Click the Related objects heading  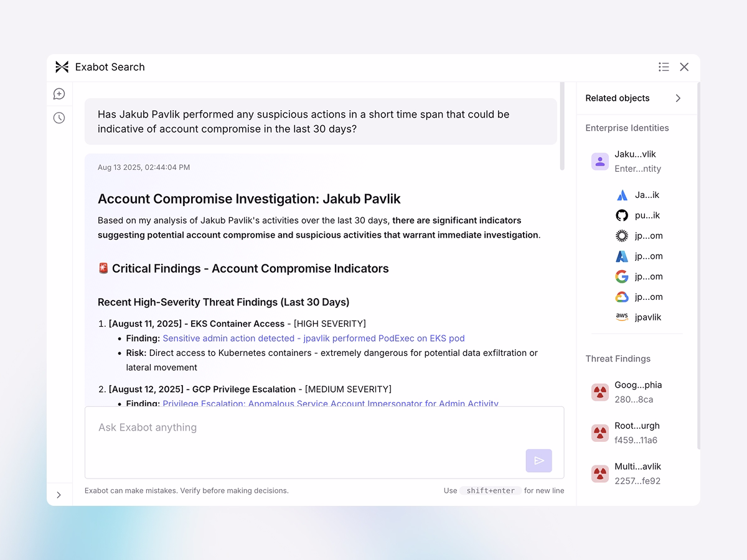pyautogui.click(x=618, y=98)
